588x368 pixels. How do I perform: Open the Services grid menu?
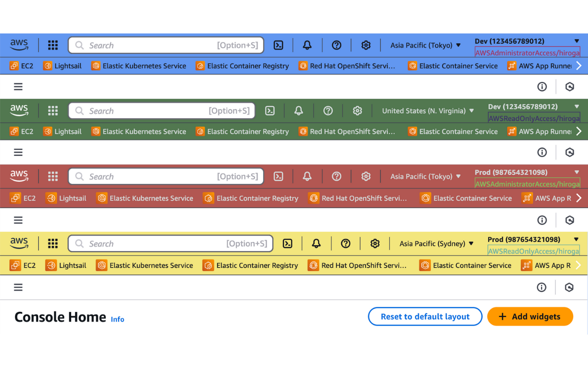[x=53, y=45]
